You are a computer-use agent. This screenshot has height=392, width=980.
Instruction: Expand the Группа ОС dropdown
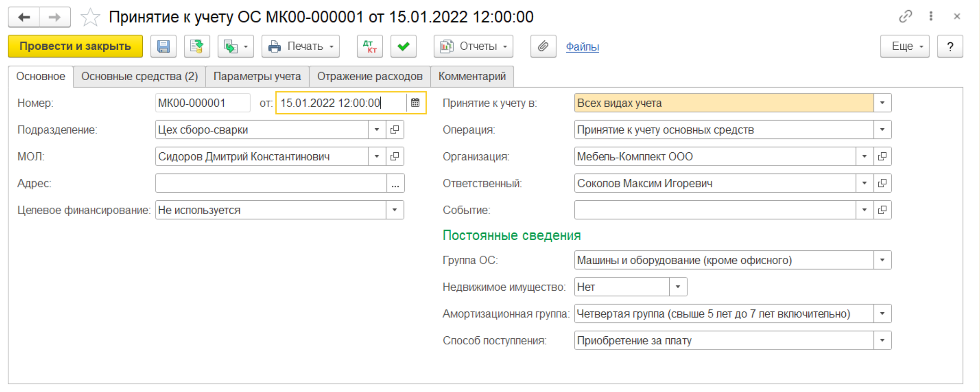click(x=882, y=260)
